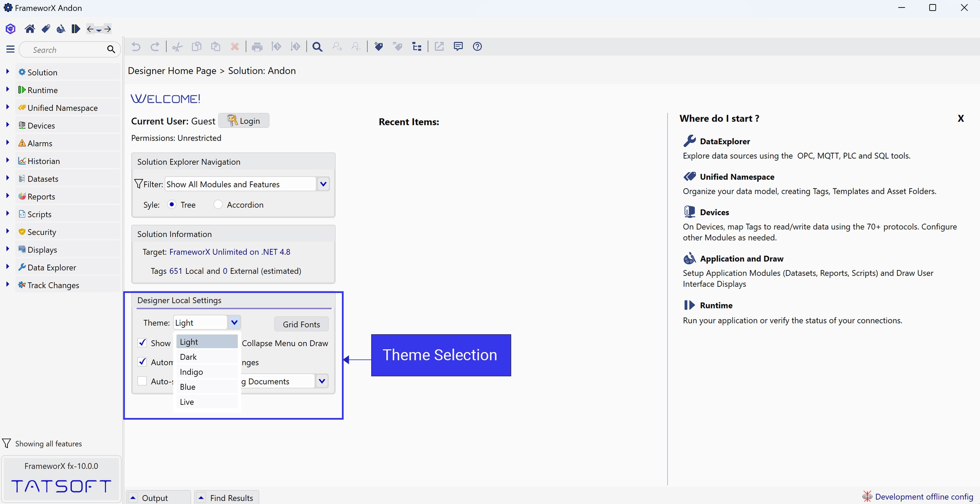This screenshot has height=504, width=980.
Task: Expand the Runtime tree node
Action: click(x=7, y=89)
